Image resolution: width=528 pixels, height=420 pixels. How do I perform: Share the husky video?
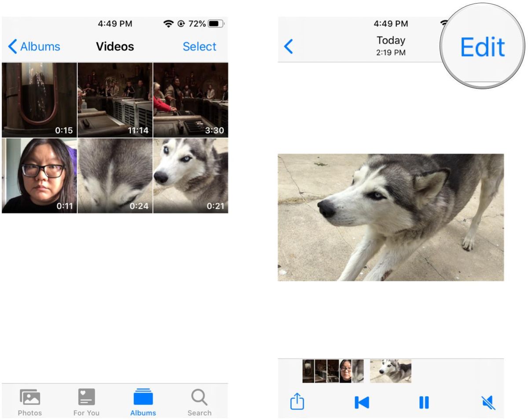coord(297,402)
